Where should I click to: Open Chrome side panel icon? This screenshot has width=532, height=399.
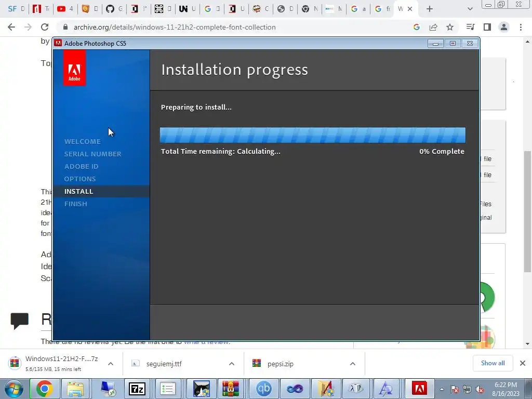tap(487, 27)
